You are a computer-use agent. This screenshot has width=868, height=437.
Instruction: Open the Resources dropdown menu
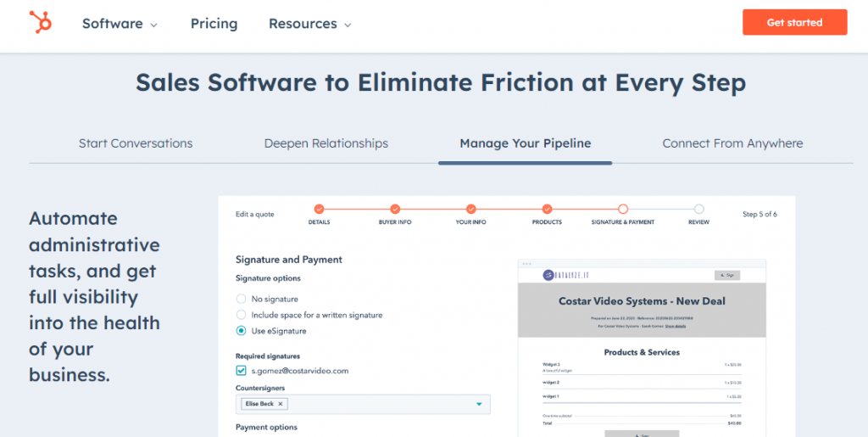pyautogui.click(x=309, y=24)
